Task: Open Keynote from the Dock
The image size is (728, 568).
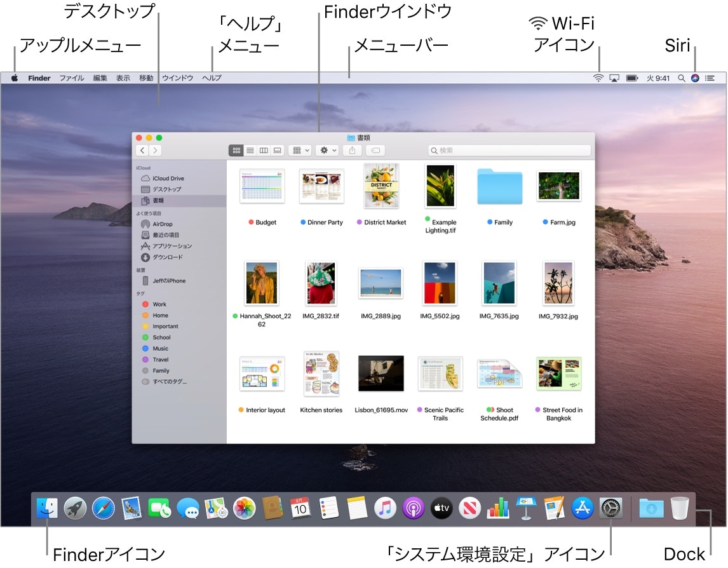Action: pos(526,508)
